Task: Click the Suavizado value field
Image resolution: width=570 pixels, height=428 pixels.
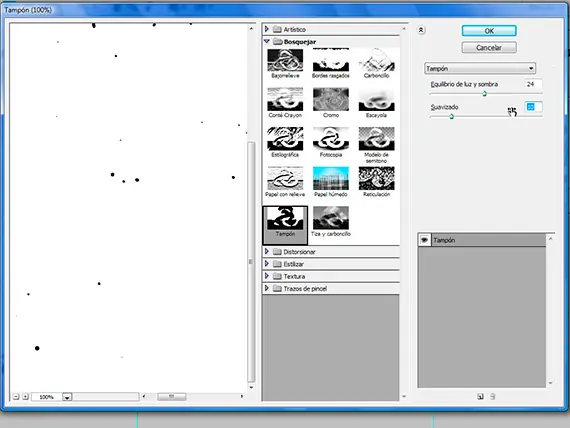Action: [x=533, y=107]
